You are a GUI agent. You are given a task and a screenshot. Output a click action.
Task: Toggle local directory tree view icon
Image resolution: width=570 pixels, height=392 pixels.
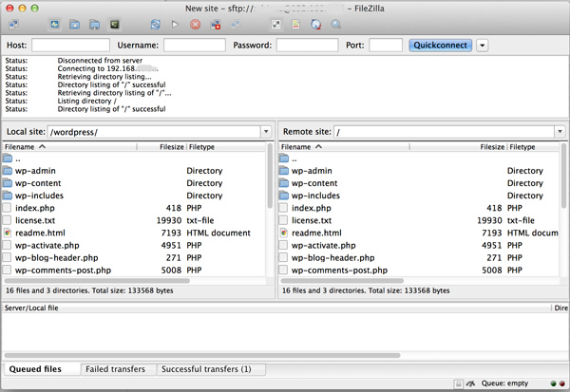[x=74, y=25]
